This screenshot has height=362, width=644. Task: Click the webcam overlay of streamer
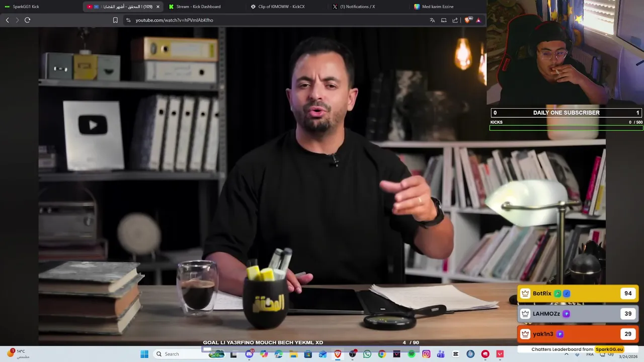point(566,53)
